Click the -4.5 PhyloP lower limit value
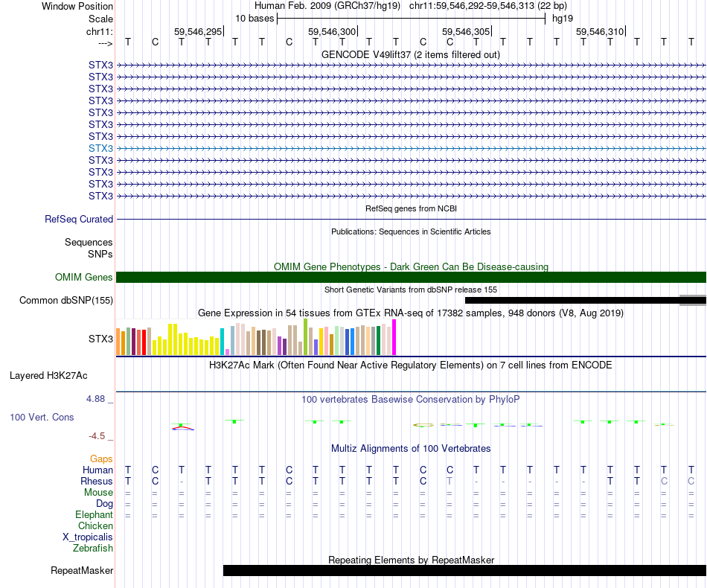 point(97,436)
